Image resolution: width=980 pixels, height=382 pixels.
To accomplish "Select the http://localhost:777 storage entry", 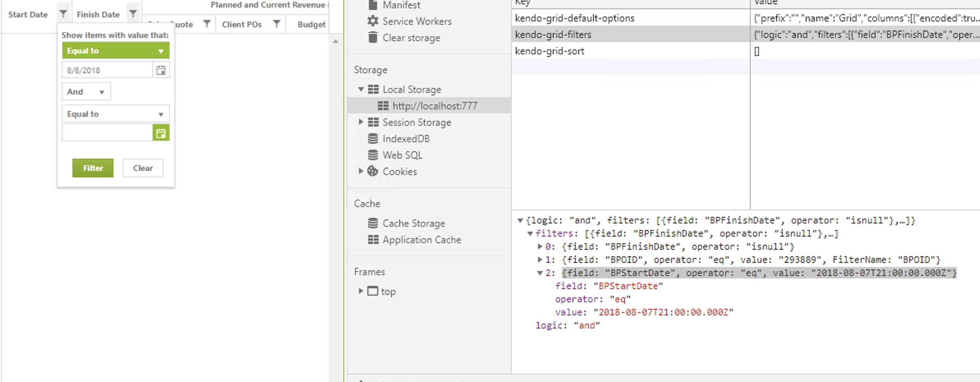I will pos(435,106).
